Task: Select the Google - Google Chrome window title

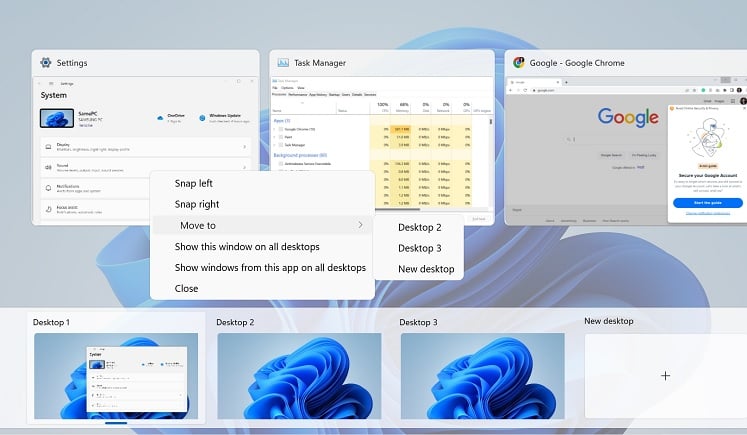Action: [x=577, y=63]
